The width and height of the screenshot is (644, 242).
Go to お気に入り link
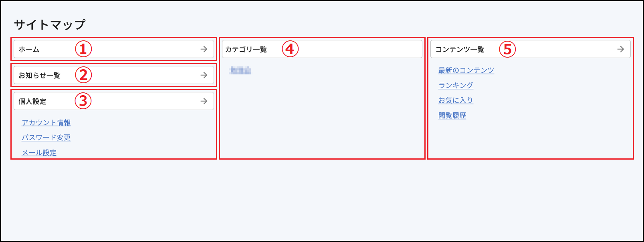pos(456,100)
